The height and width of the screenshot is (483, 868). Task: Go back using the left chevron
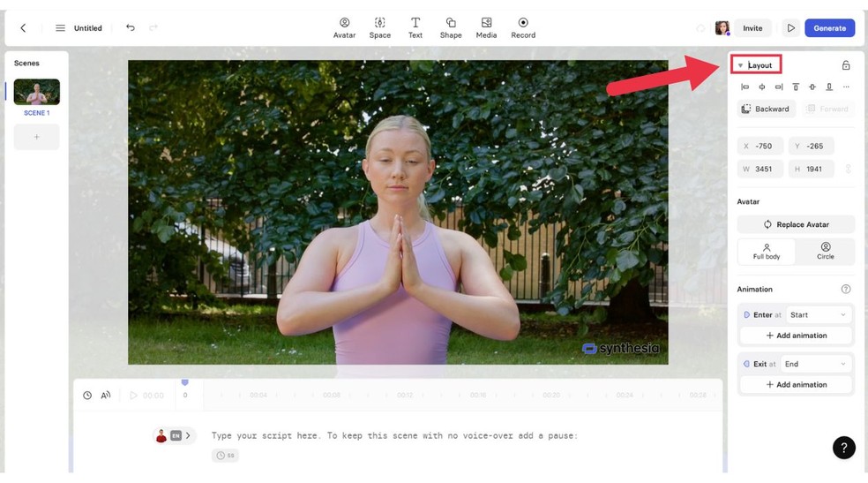[23, 27]
